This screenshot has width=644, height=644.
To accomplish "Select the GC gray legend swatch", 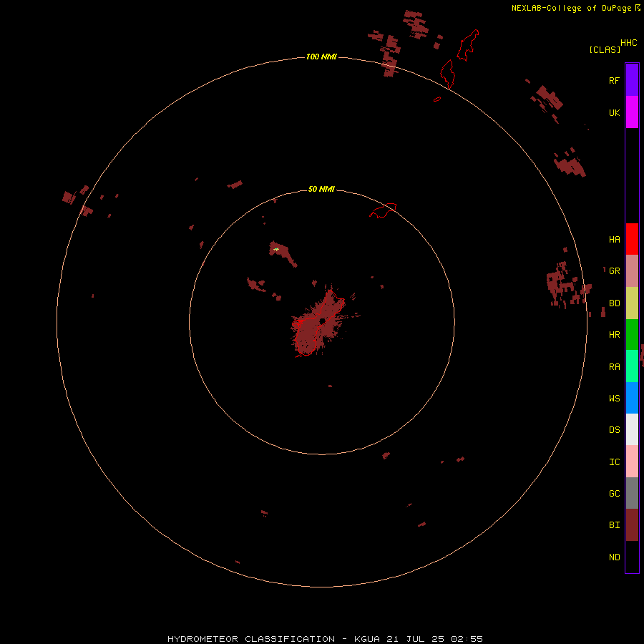I will tap(632, 493).
